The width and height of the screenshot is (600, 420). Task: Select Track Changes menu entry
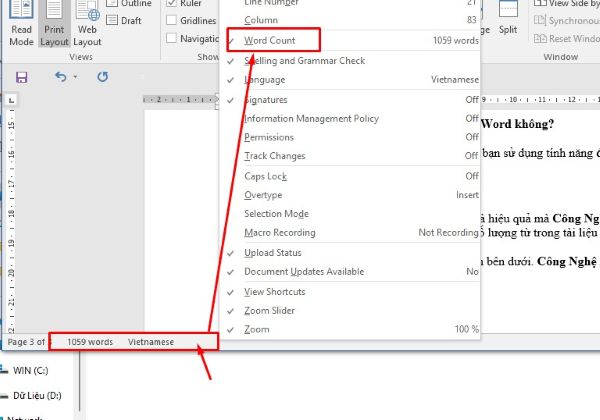[x=275, y=156]
